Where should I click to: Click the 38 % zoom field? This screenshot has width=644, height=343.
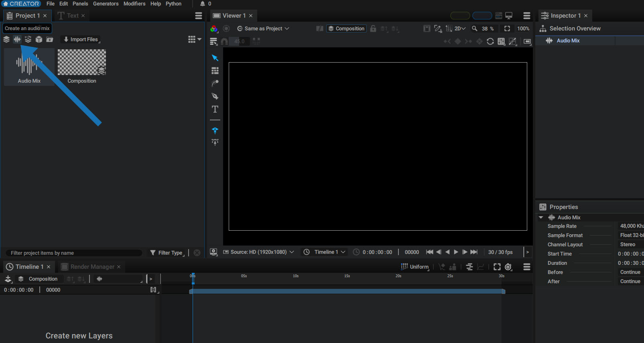click(x=488, y=28)
